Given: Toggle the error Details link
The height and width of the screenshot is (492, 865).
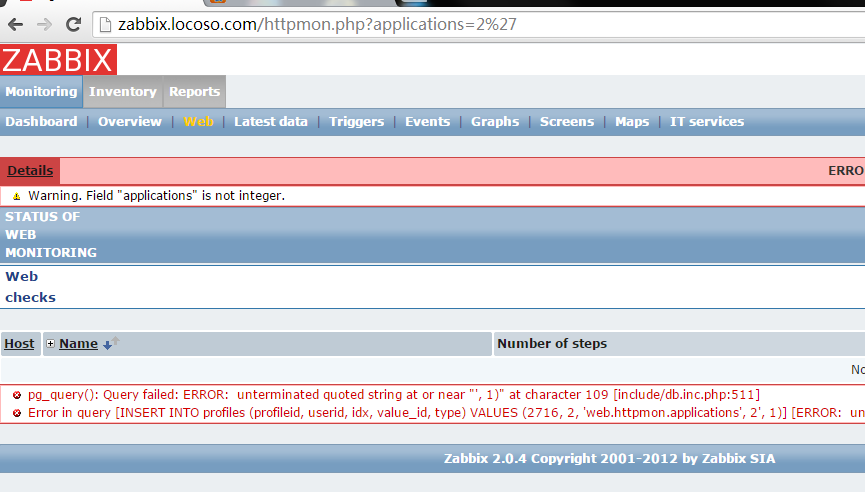Looking at the screenshot, I should point(30,170).
